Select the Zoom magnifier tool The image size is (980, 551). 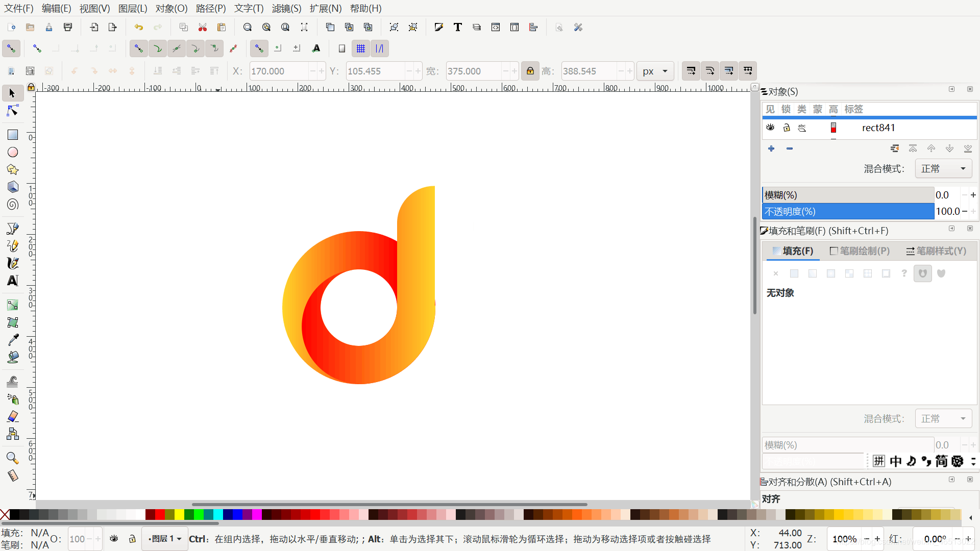pos(13,458)
